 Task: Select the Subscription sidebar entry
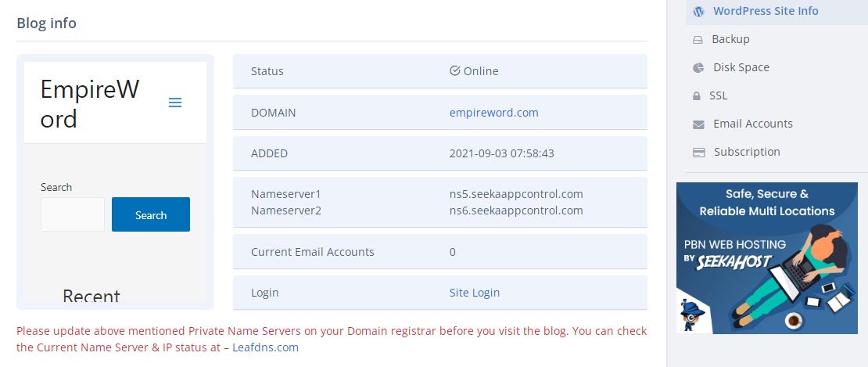(746, 152)
